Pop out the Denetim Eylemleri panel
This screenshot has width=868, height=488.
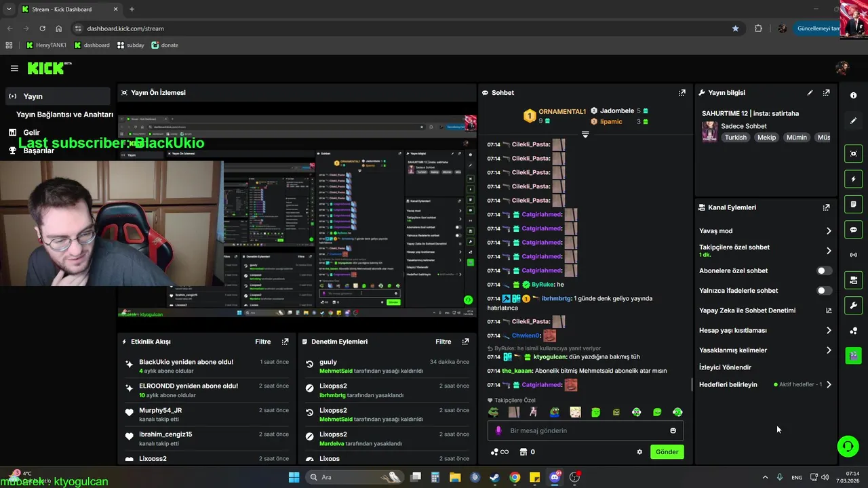coord(465,342)
